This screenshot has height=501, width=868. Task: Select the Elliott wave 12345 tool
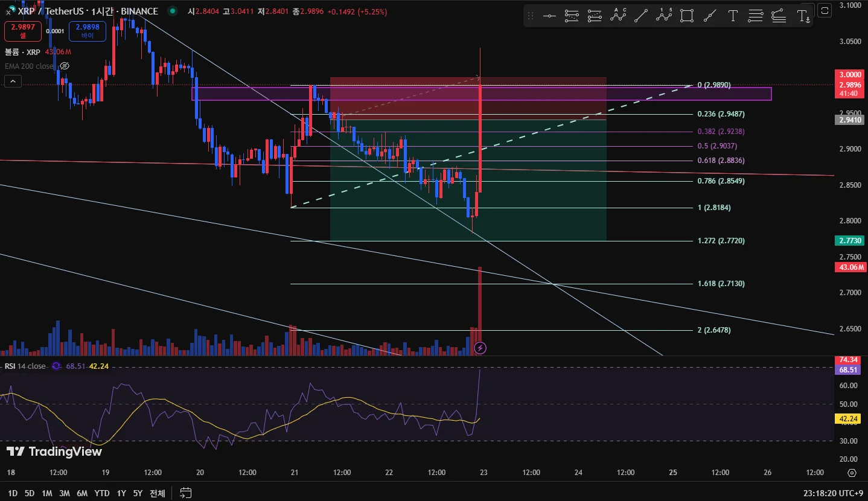tap(664, 16)
